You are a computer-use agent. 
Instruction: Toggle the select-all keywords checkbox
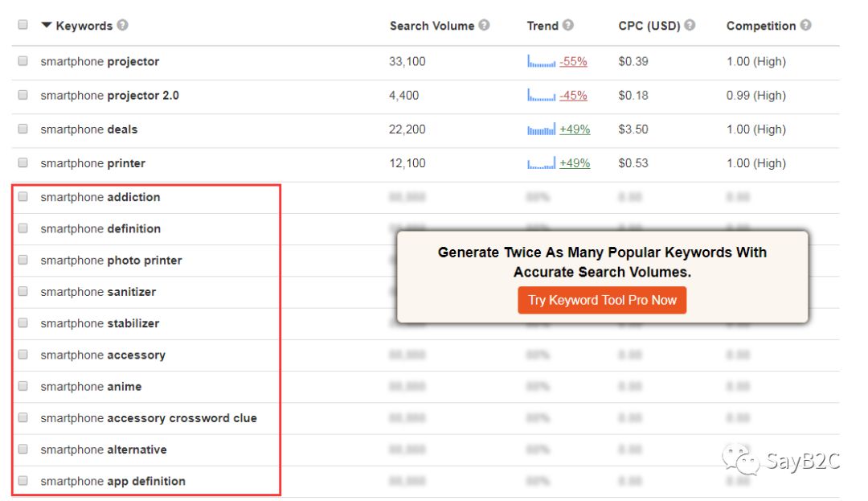pos(23,25)
